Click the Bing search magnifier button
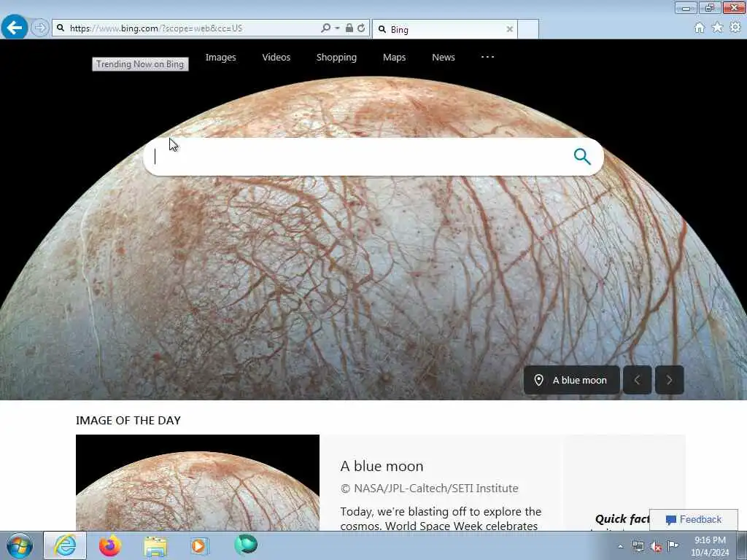 (x=582, y=156)
